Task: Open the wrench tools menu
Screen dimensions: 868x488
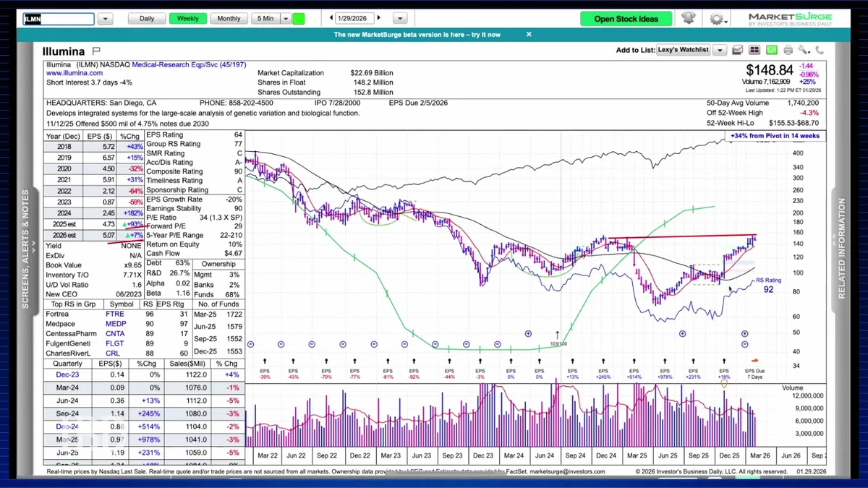Action: click(x=804, y=51)
